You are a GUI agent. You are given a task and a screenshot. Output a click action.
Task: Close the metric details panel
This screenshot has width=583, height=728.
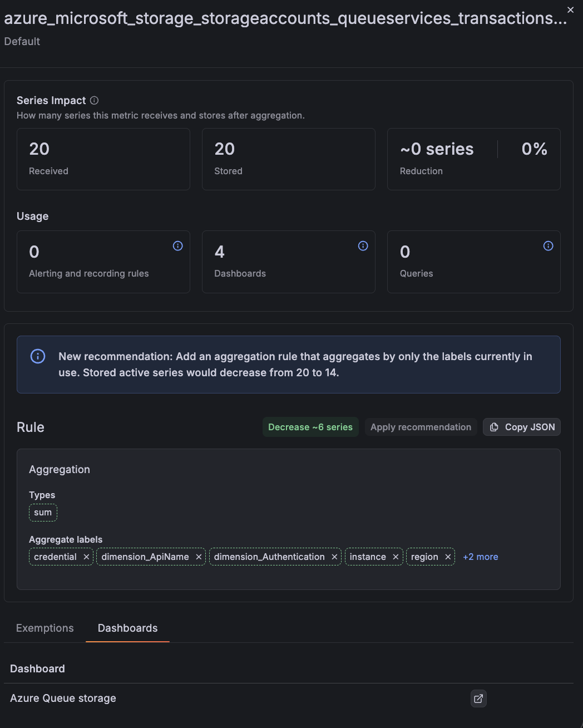[570, 9]
